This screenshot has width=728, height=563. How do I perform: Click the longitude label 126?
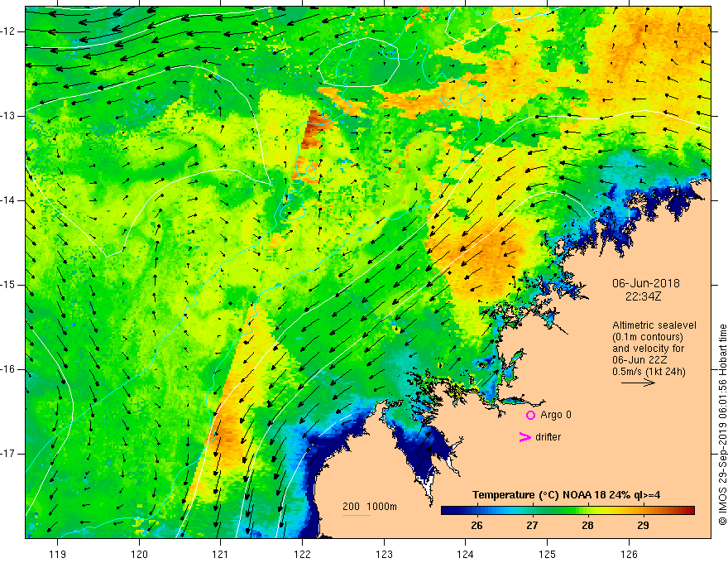[x=629, y=554]
